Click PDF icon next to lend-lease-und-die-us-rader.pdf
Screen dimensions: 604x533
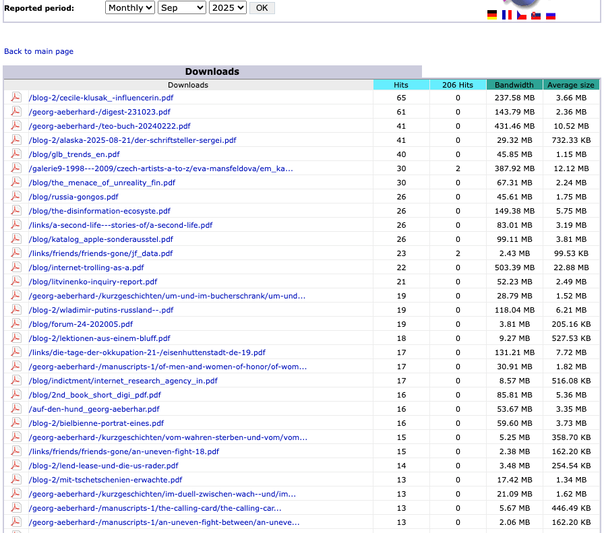pyautogui.click(x=16, y=466)
